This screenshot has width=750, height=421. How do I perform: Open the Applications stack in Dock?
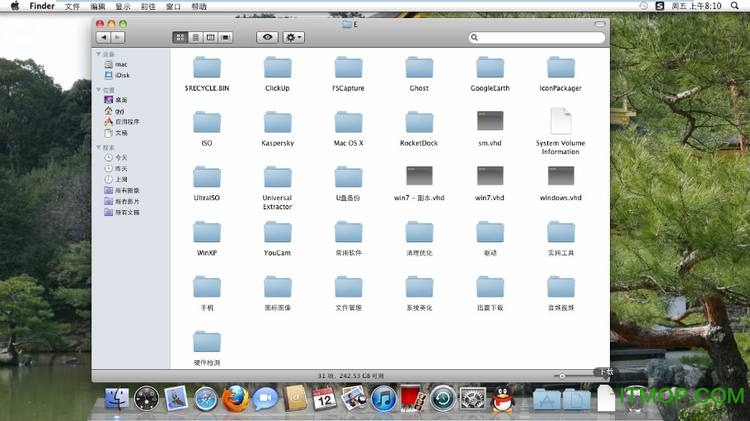(547, 399)
